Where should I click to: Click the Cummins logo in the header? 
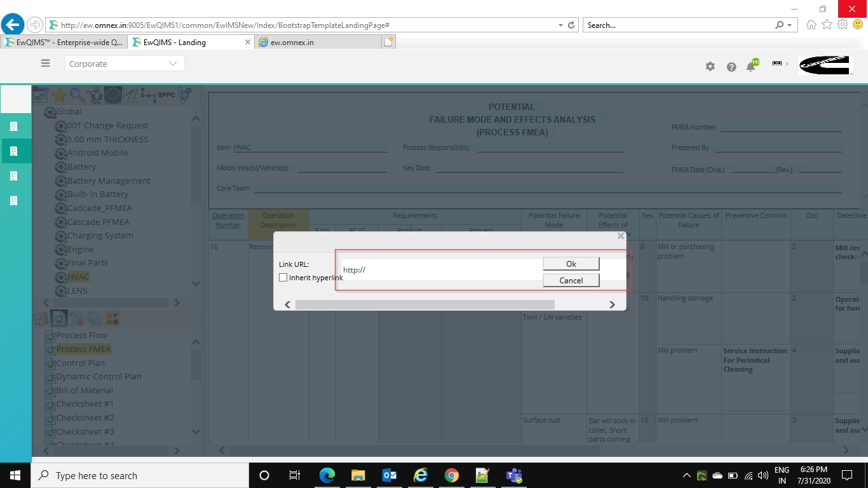825,65
